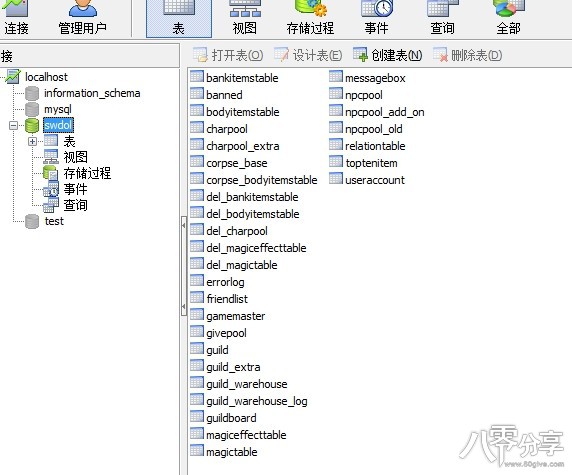Collapse the swdol database tree
Image resolution: width=572 pixels, height=475 pixels.
[13, 125]
